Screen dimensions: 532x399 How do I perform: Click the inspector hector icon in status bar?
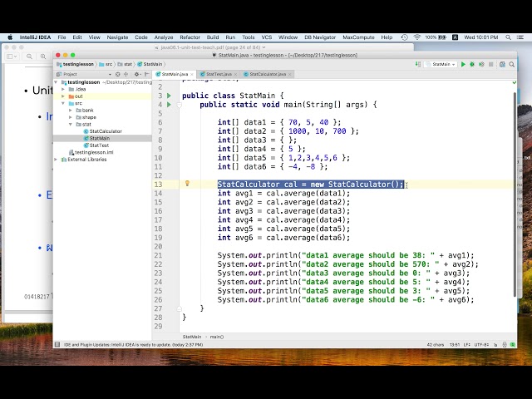coord(505,344)
